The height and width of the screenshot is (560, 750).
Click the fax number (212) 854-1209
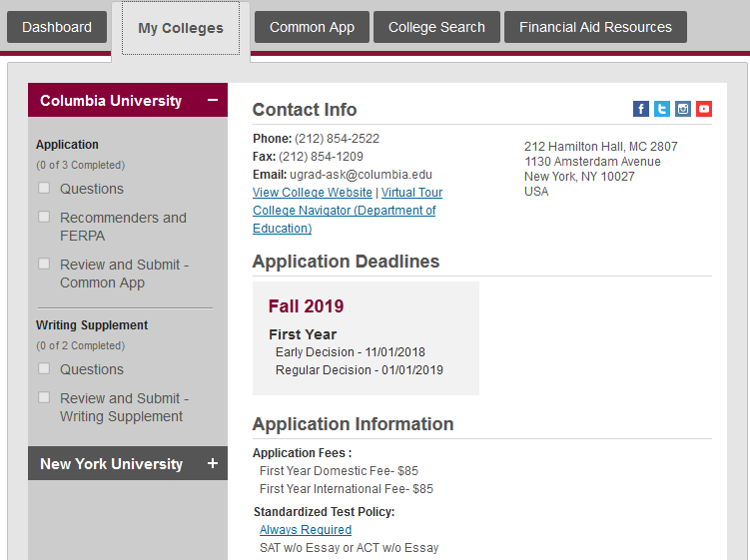[321, 157]
